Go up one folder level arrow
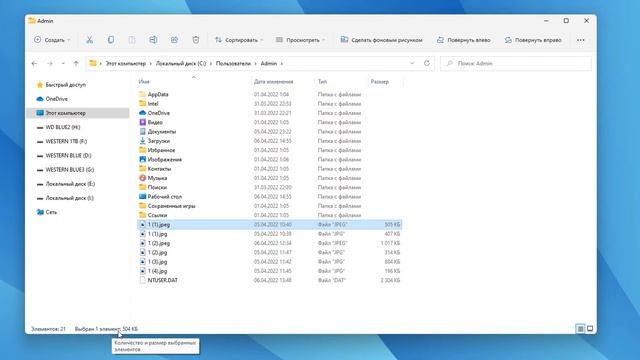 pyautogui.click(x=76, y=64)
